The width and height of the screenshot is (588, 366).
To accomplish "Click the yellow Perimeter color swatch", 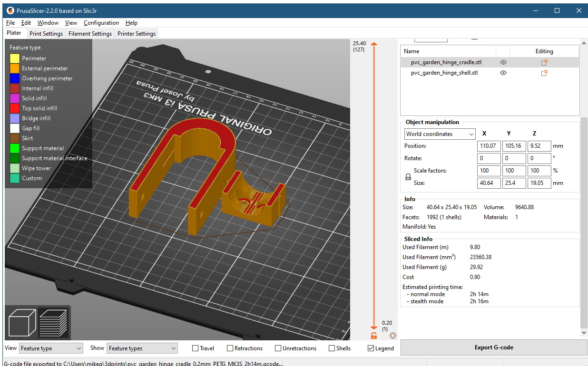I will coord(15,58).
